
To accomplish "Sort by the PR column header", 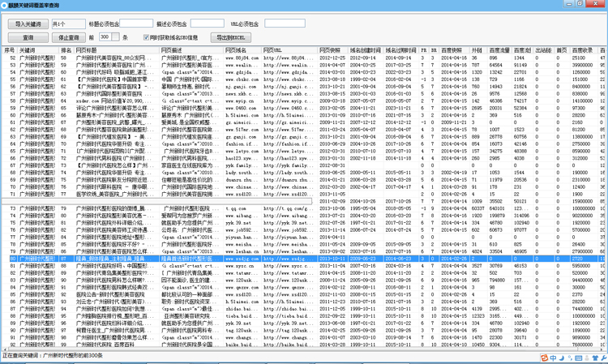I will pos(424,50).
